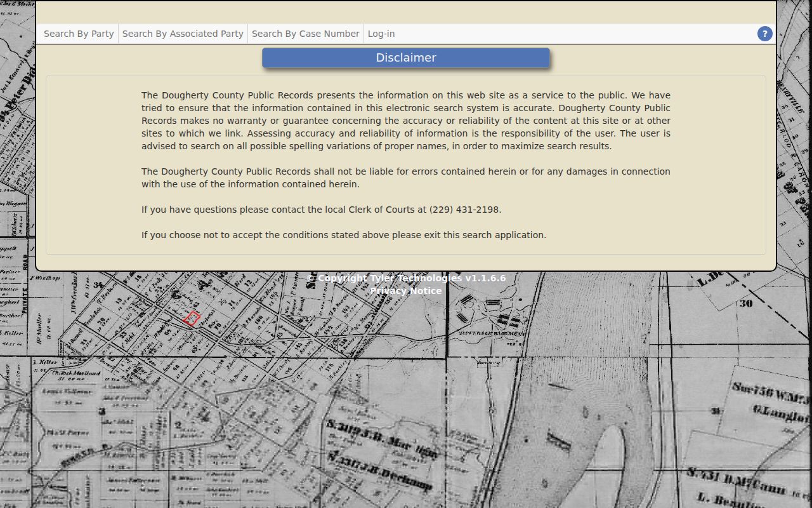Click the Disclaimer header button

[406, 58]
